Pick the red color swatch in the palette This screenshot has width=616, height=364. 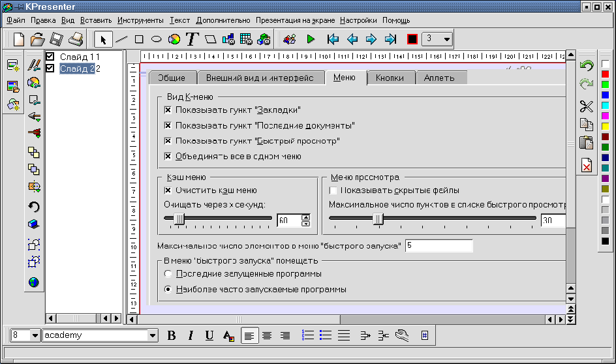[606, 74]
